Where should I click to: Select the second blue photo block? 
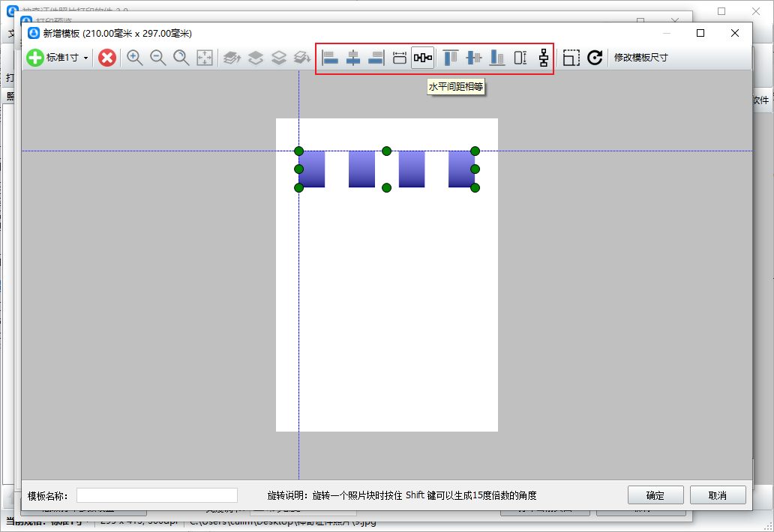coord(361,169)
